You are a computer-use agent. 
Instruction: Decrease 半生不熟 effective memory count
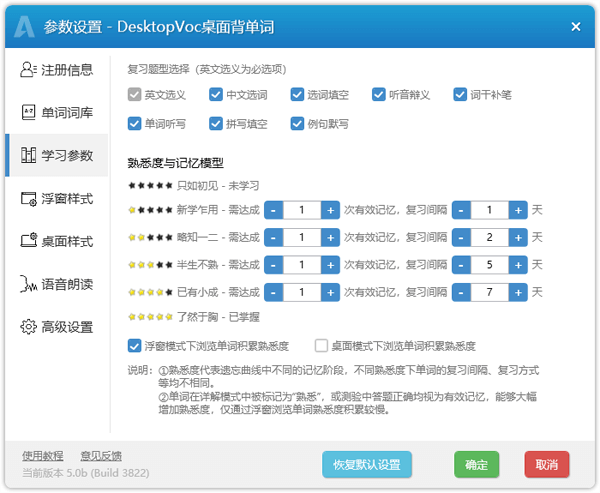pos(274,265)
